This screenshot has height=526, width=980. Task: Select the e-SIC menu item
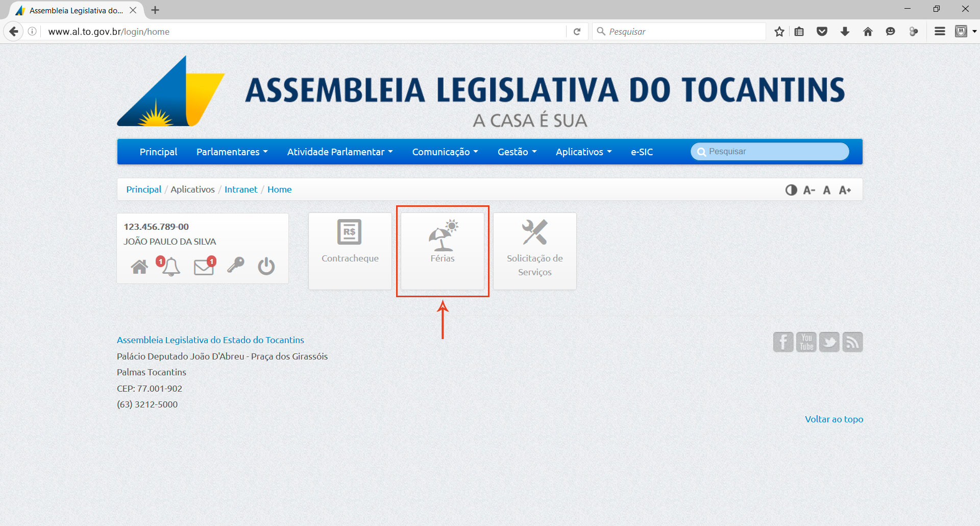pyautogui.click(x=642, y=152)
